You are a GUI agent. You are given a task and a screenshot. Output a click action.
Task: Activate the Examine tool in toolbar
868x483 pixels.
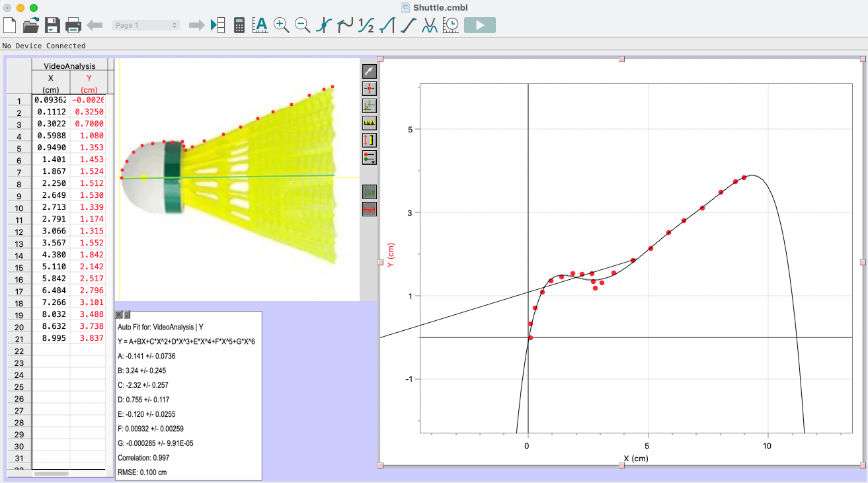(323, 25)
